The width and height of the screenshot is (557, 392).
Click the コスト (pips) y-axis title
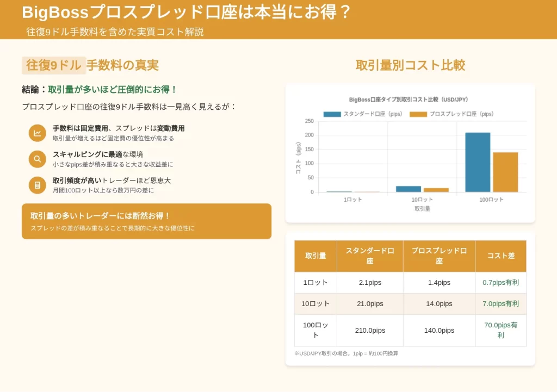pos(299,158)
